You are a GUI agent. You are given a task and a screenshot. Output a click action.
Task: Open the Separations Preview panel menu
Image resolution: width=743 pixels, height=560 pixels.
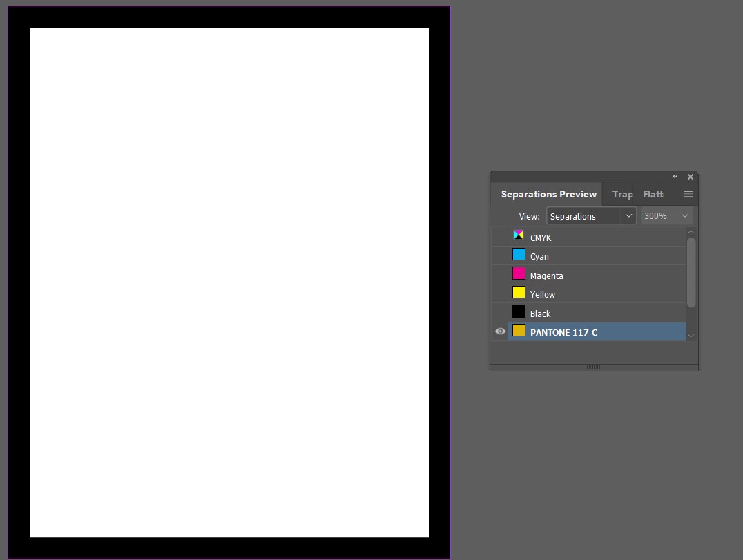click(688, 195)
